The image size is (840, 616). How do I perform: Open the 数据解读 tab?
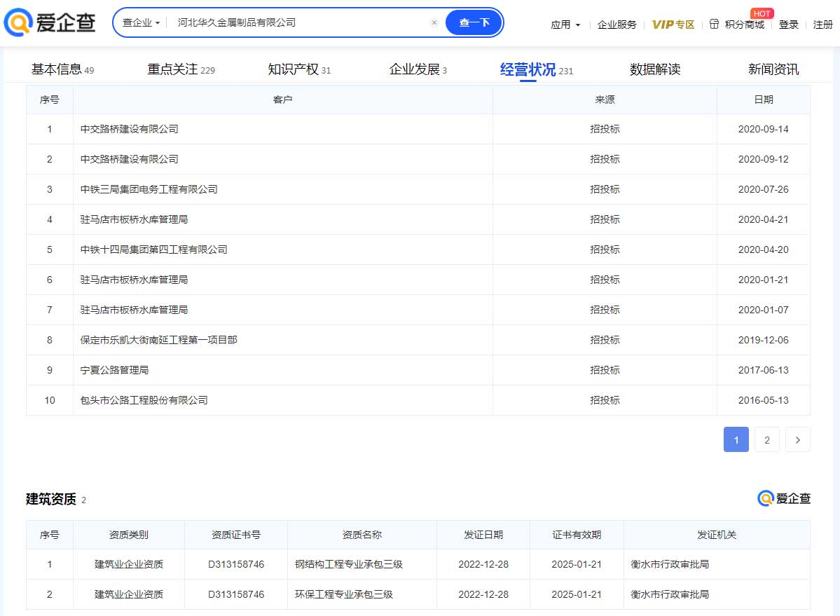(x=655, y=69)
